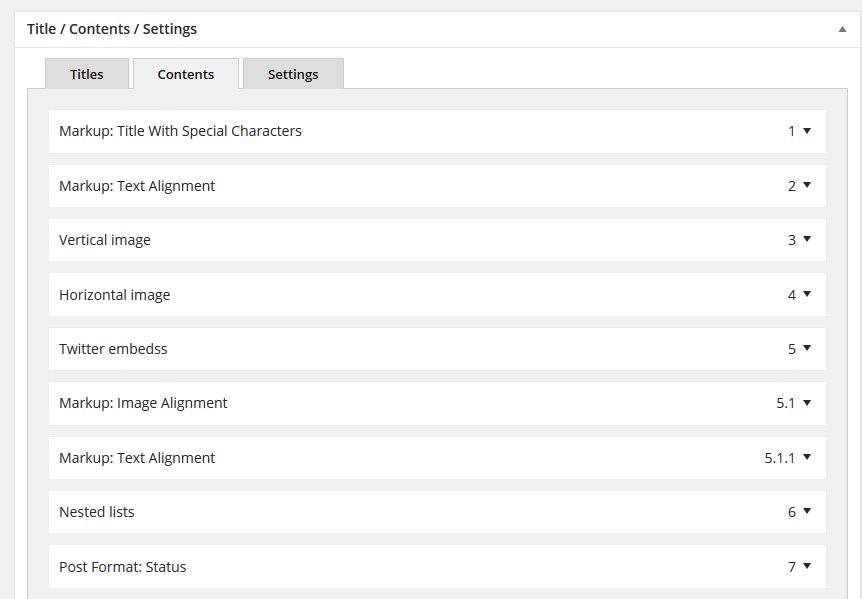Expand the Title With Special Characters arrow
This screenshot has width=862, height=599.
[x=806, y=131]
